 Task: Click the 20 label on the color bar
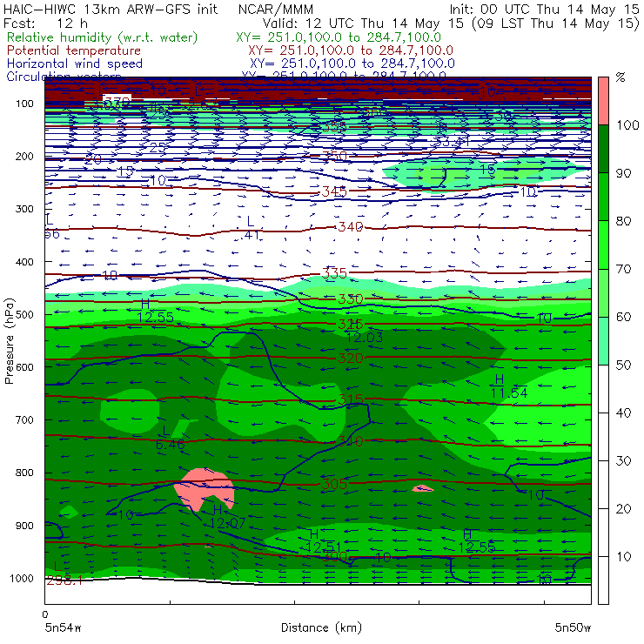pos(623,509)
